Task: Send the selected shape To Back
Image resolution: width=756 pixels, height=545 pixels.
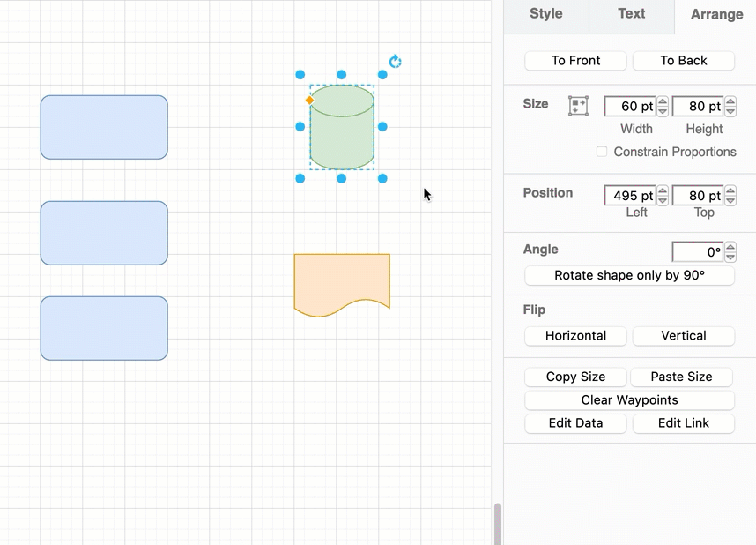Action: pyautogui.click(x=683, y=60)
